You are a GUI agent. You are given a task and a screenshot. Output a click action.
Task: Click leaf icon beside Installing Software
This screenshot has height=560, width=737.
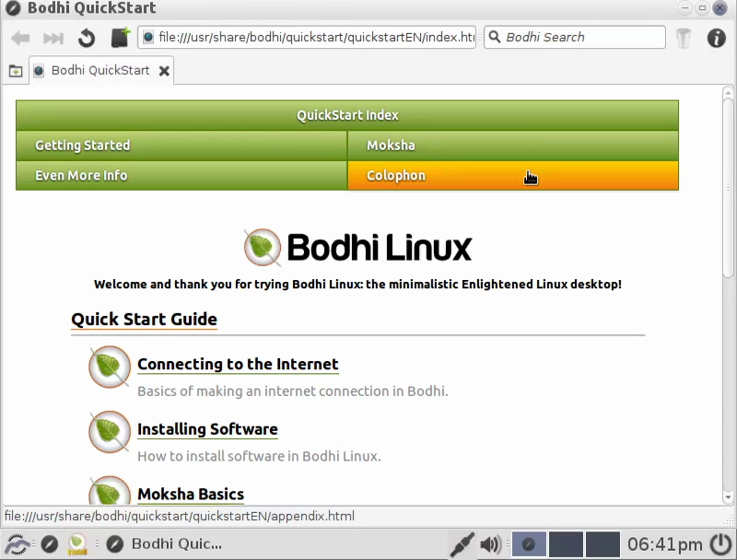tap(109, 432)
